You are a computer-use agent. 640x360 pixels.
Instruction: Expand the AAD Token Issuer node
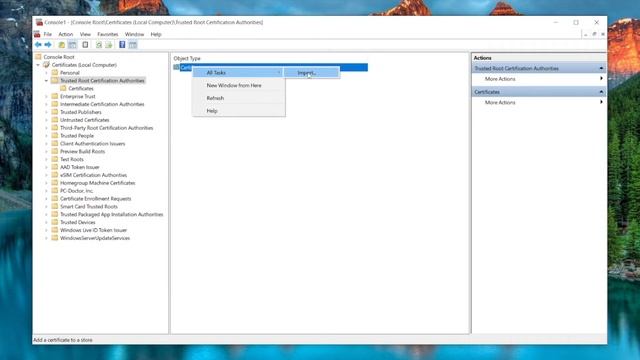46,167
